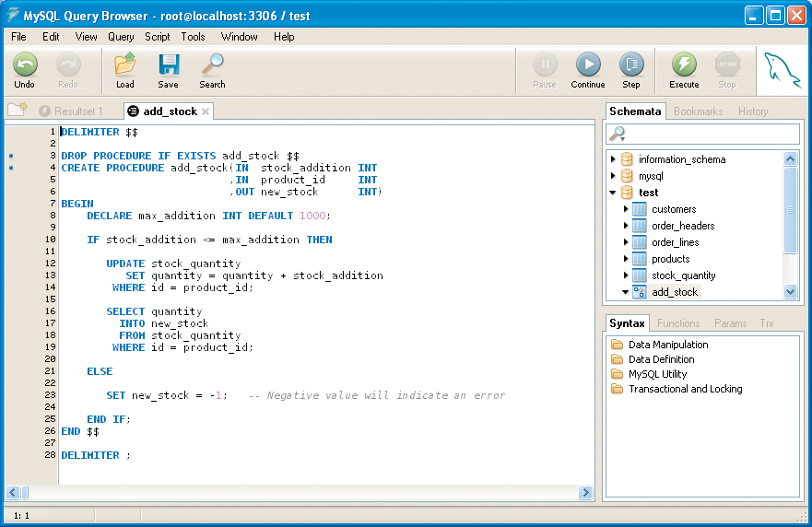Open the Help menu
The width and height of the screenshot is (812, 527).
[x=284, y=37]
